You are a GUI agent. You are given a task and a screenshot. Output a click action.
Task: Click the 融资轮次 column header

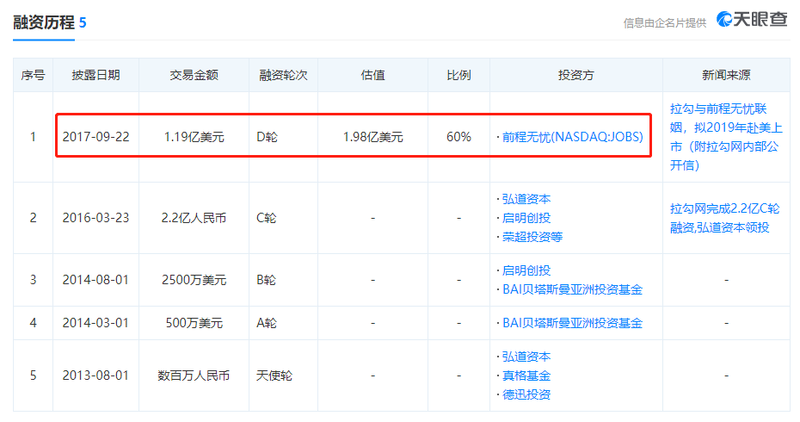pyautogui.click(x=283, y=75)
